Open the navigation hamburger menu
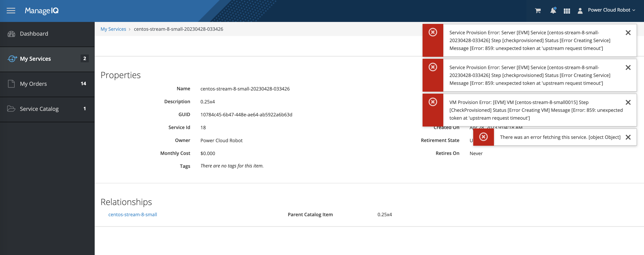 11,11
